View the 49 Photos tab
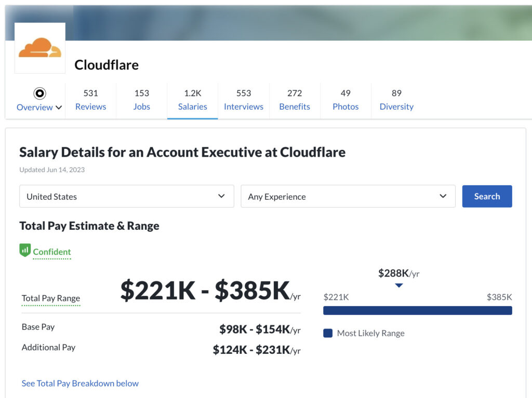This screenshot has width=532, height=398. click(345, 100)
